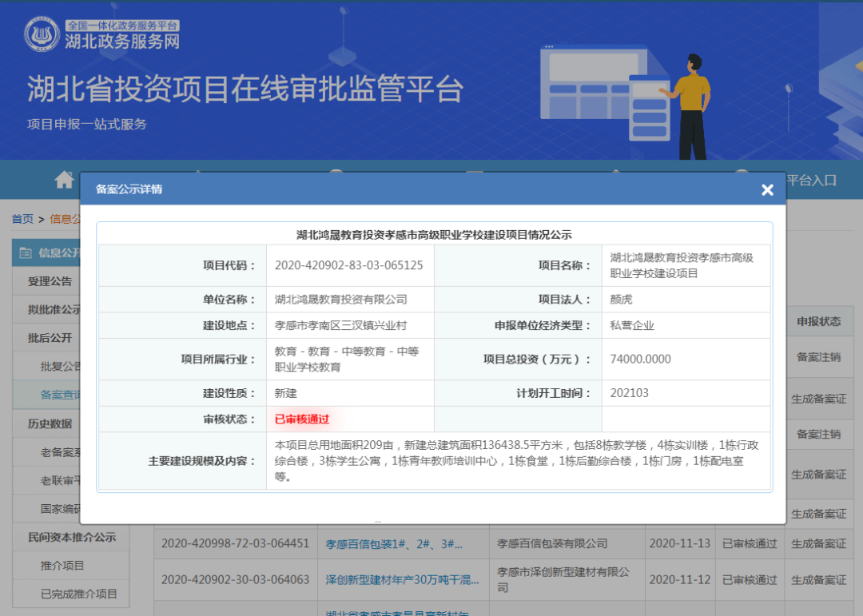Select 拟批准公示 in the sidebar
This screenshot has width=863, height=616.
pyautogui.click(x=53, y=310)
